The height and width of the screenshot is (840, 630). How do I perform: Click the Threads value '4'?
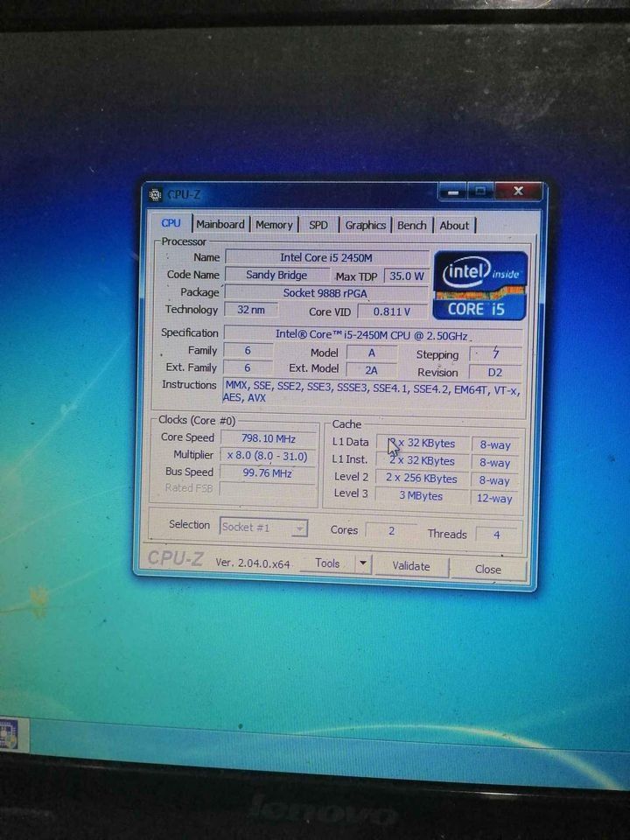497,534
